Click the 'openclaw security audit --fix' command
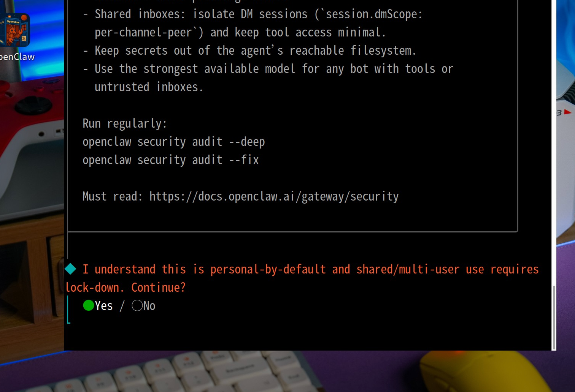575x392 pixels. (x=171, y=160)
